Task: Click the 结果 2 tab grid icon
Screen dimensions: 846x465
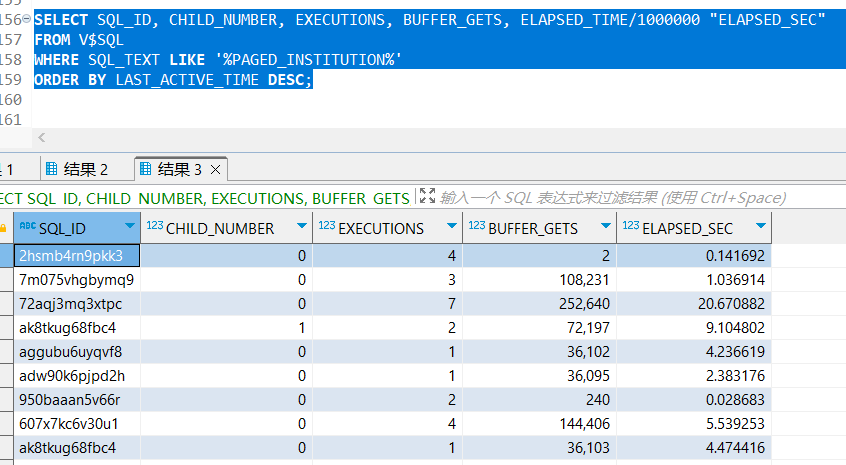Action: (51, 169)
